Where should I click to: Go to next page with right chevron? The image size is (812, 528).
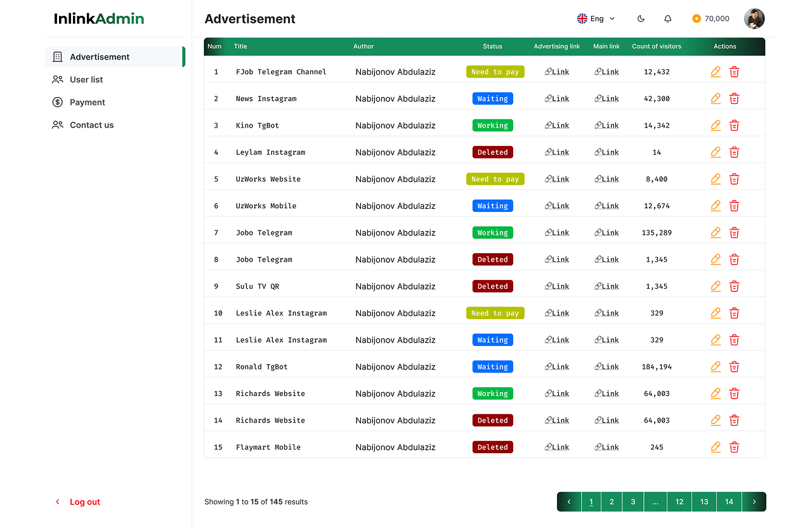tap(754, 502)
